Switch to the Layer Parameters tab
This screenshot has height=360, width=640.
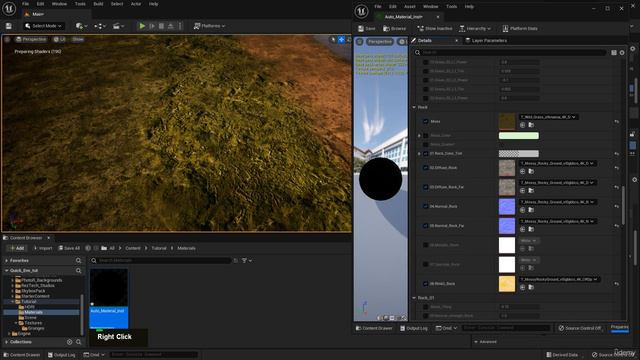[x=487, y=40]
